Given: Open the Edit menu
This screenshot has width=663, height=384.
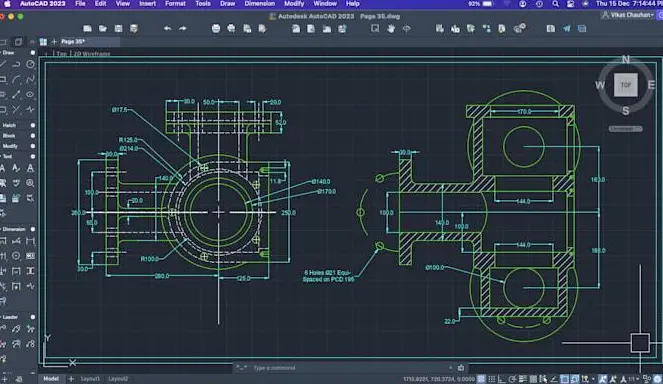Looking at the screenshot, I should 100,4.
